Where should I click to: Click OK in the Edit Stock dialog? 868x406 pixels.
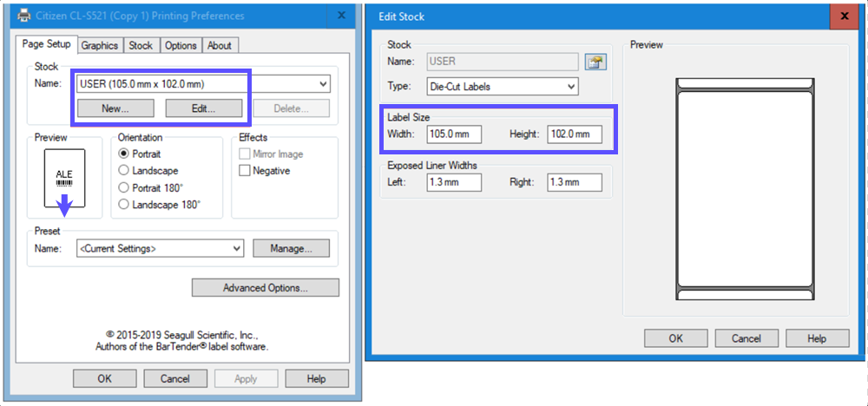pos(676,338)
